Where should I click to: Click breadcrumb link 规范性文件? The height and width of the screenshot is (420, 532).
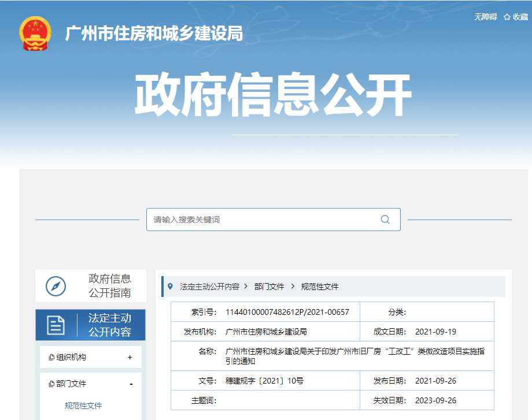(320, 287)
